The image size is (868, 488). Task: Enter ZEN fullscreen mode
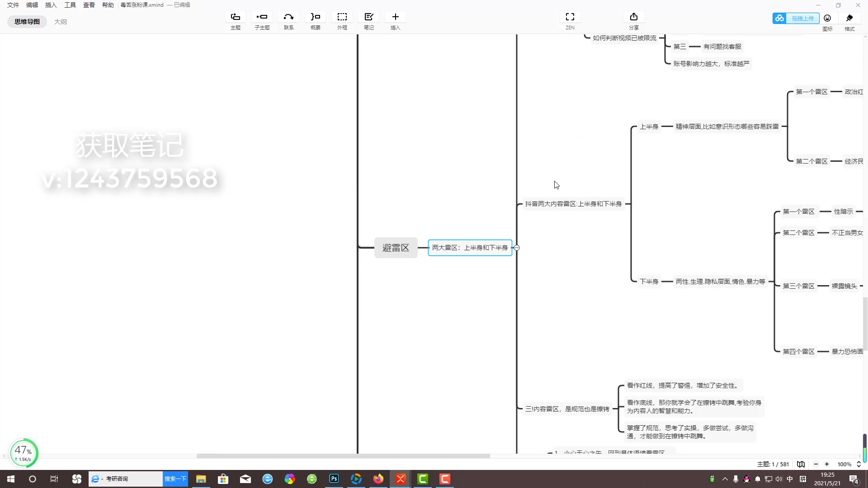(x=570, y=17)
